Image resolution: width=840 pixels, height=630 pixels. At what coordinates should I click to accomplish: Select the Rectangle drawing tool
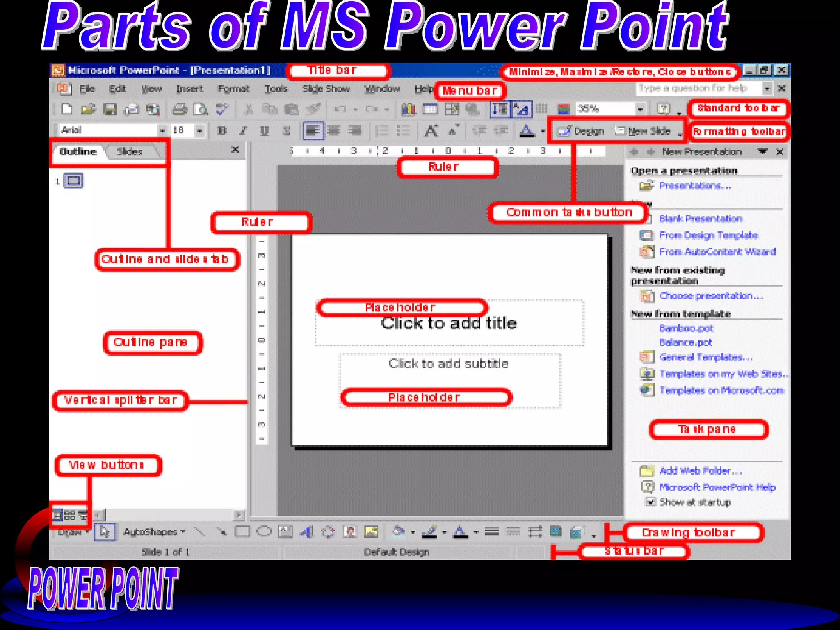coord(242,532)
